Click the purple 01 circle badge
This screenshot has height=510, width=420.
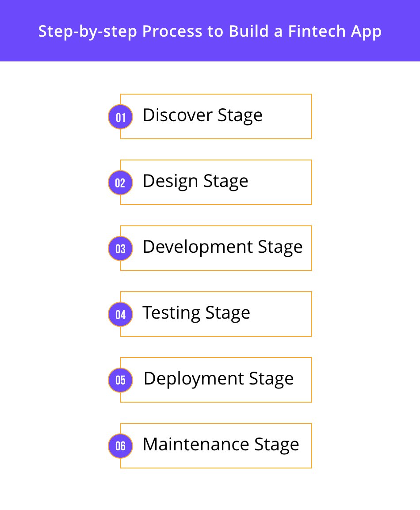pyautogui.click(x=120, y=117)
